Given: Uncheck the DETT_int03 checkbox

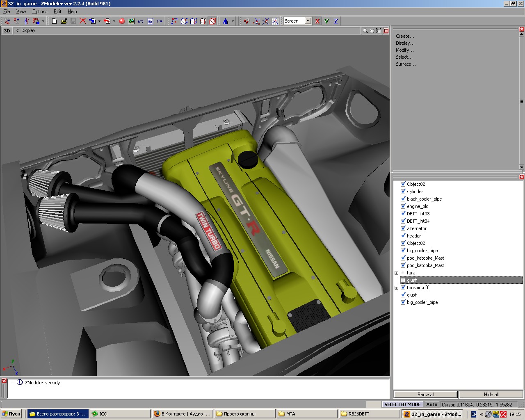Looking at the screenshot, I should tap(403, 214).
